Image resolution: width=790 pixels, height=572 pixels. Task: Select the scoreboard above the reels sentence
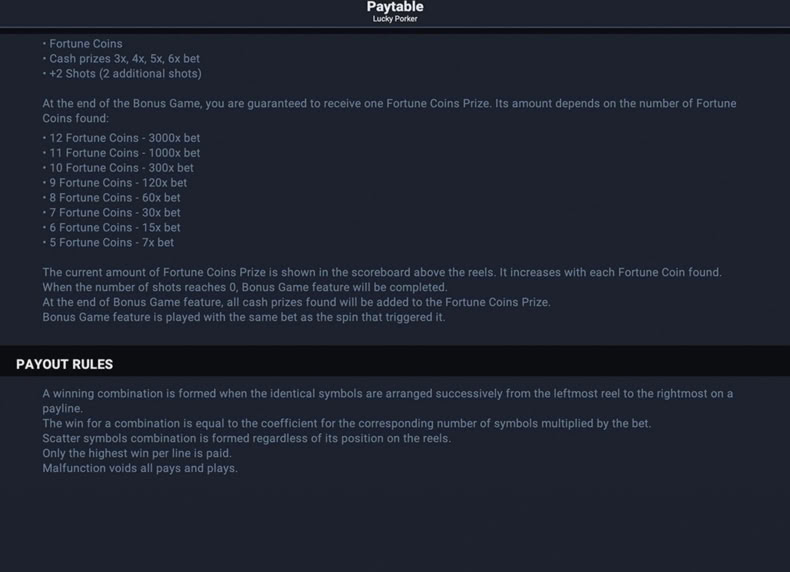point(382,273)
